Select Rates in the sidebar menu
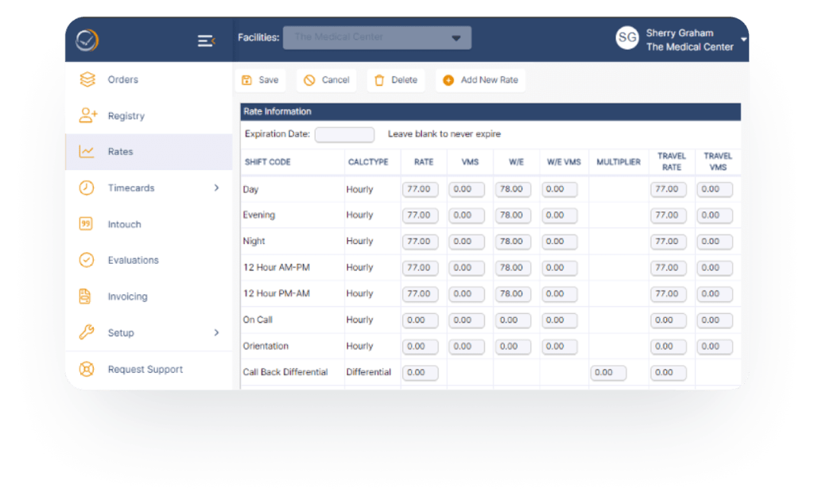 tap(121, 152)
